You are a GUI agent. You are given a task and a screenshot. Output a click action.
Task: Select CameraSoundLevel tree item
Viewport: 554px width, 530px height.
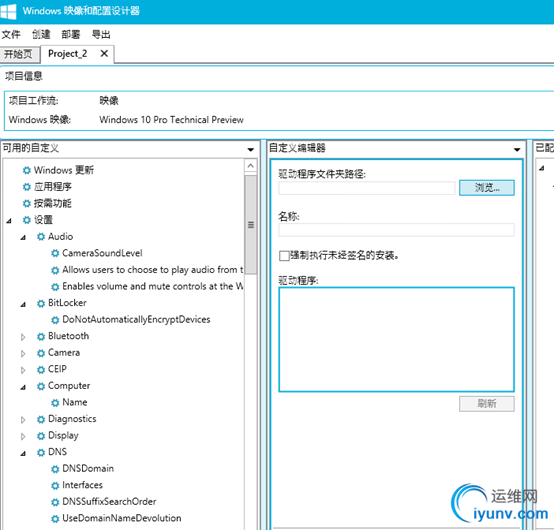point(102,253)
